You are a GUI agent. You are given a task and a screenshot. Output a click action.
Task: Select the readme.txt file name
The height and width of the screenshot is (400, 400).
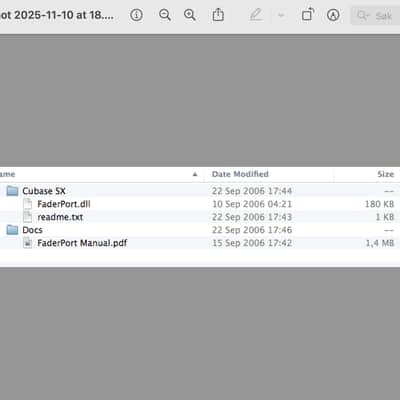[60, 217]
